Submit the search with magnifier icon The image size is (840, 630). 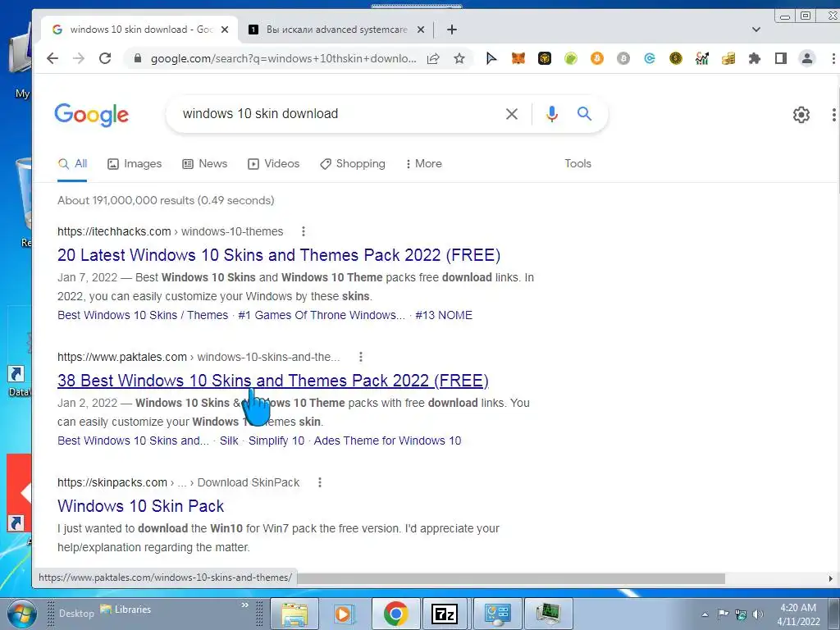point(584,113)
